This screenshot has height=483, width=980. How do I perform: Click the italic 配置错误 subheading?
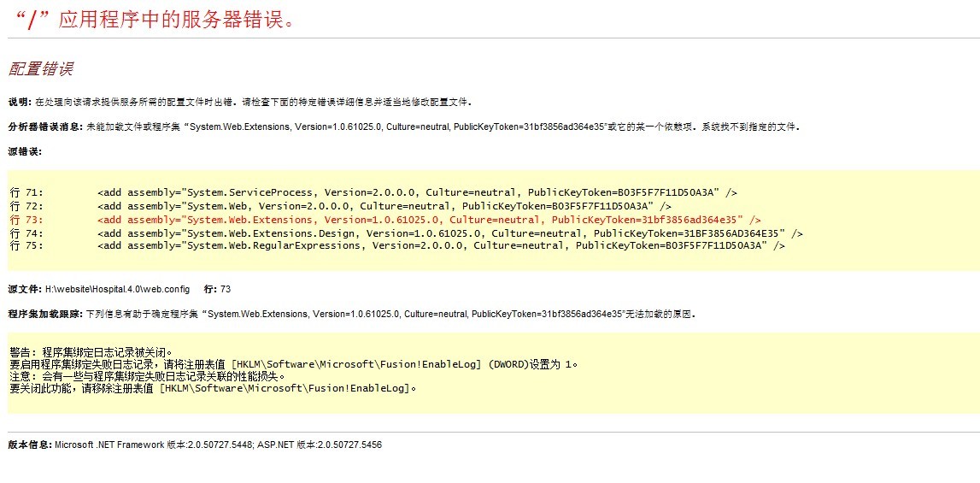[40, 69]
